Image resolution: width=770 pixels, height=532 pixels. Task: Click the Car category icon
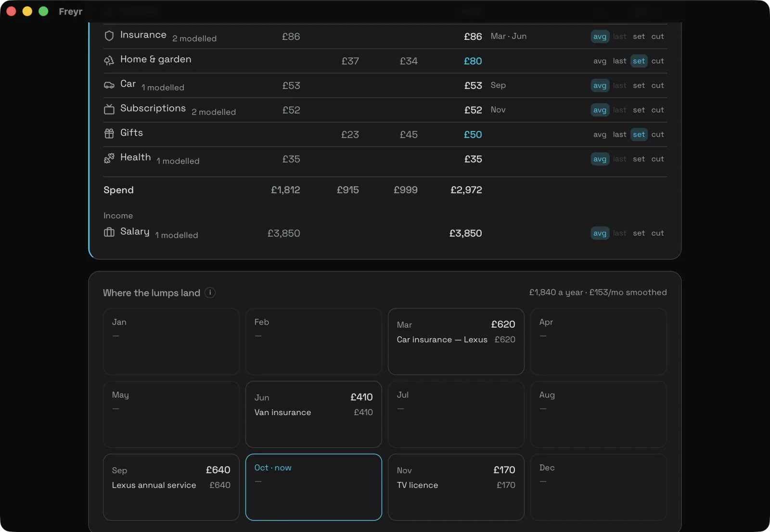click(109, 85)
